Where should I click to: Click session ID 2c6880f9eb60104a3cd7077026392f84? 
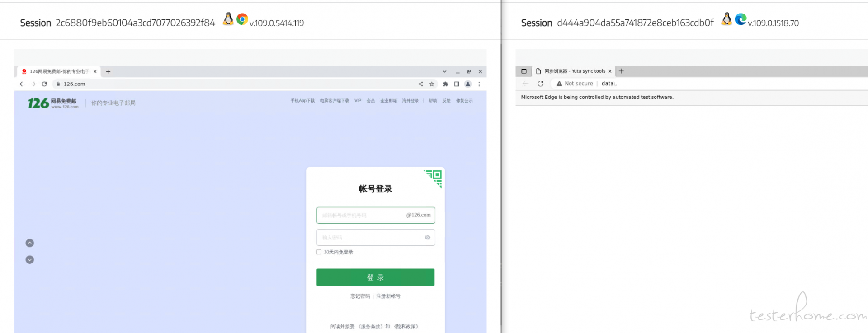(x=135, y=23)
